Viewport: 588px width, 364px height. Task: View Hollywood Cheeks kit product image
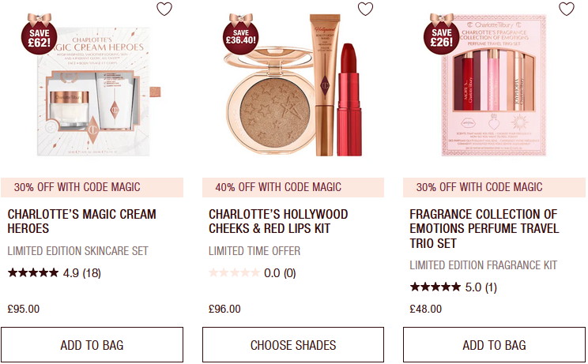294,86
